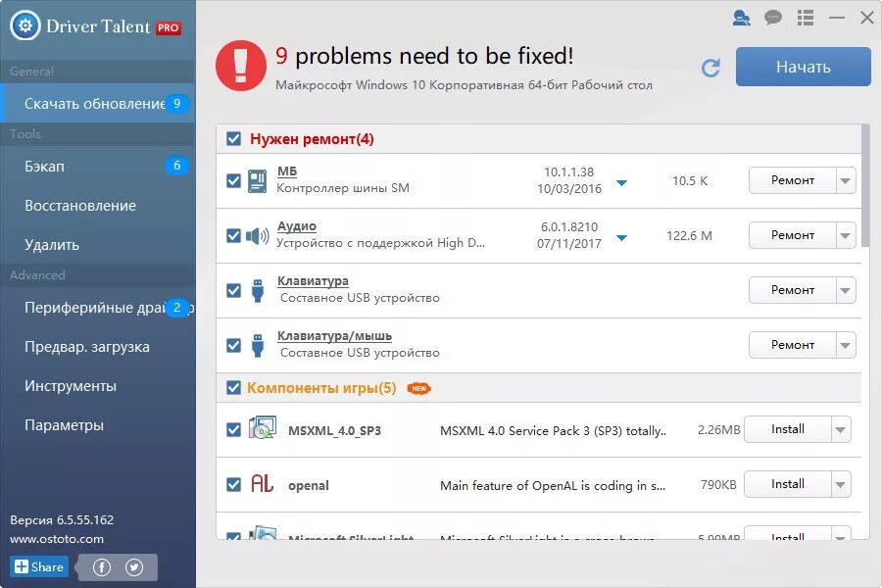Click the 6 badge next to Бэкап

pos(176,166)
